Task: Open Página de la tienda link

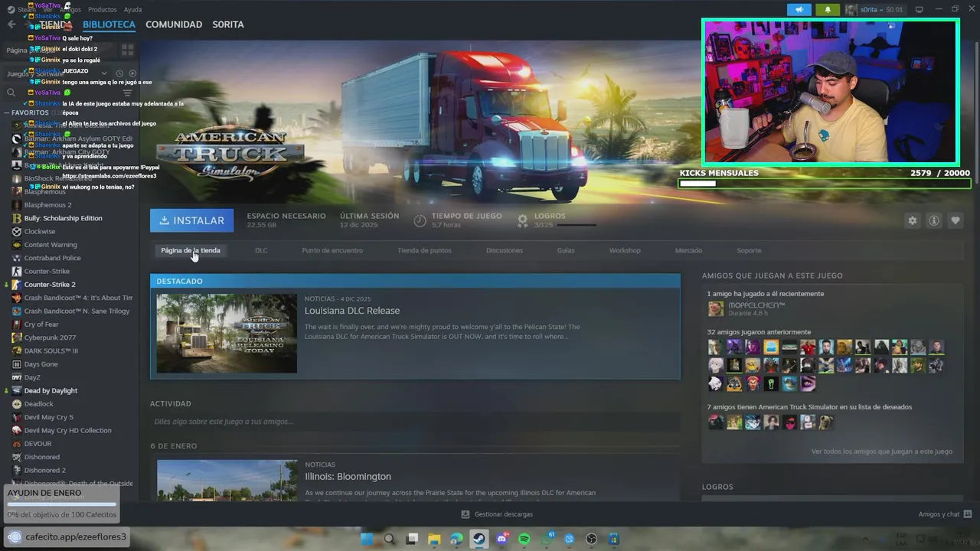Action: click(x=191, y=250)
